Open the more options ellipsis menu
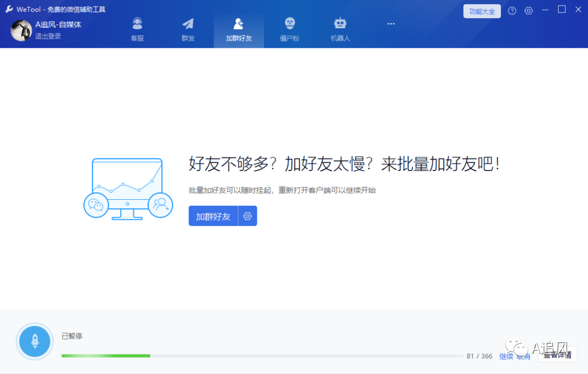 pyautogui.click(x=391, y=23)
